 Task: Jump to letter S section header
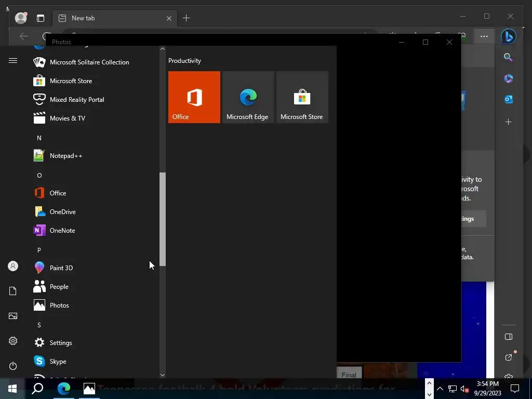click(39, 325)
